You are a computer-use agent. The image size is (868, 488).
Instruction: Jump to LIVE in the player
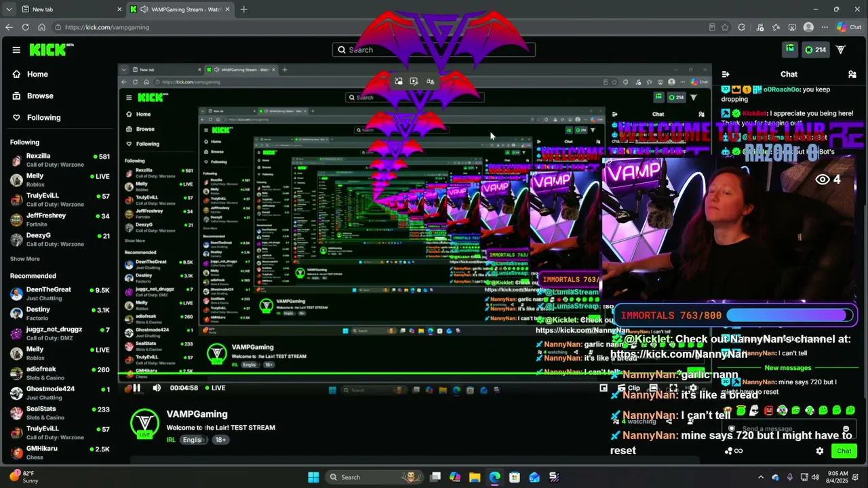(214, 388)
